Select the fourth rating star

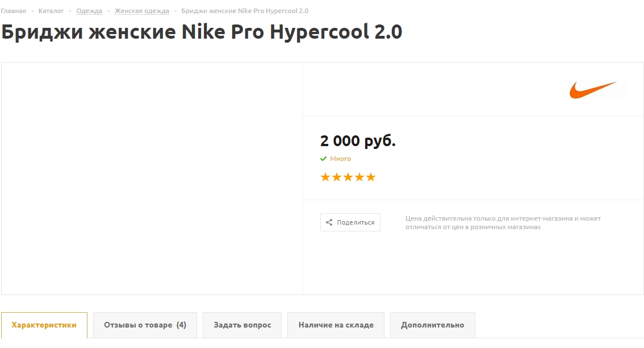point(359,177)
